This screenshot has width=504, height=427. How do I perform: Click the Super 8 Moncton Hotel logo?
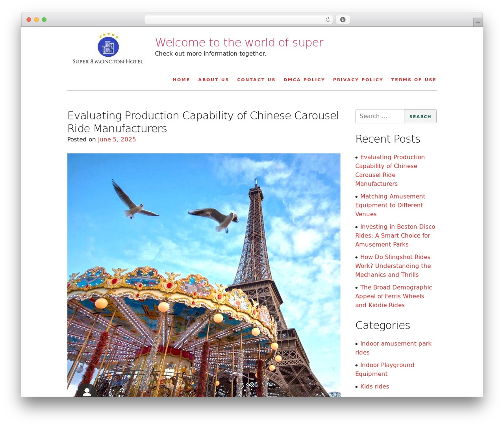tap(108, 49)
